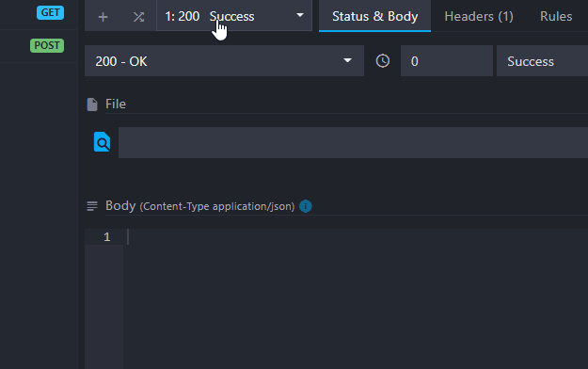
Task: Edit the Success response description field
Action: (x=542, y=61)
